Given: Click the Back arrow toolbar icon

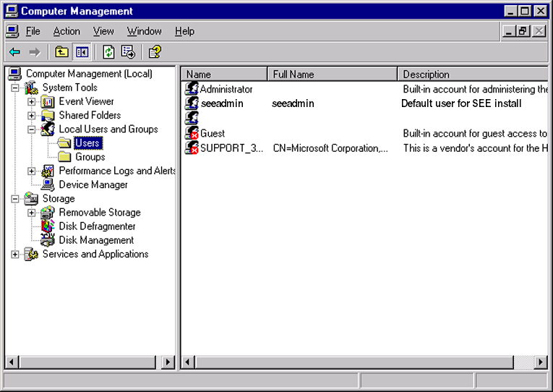Looking at the screenshot, I should (14, 52).
